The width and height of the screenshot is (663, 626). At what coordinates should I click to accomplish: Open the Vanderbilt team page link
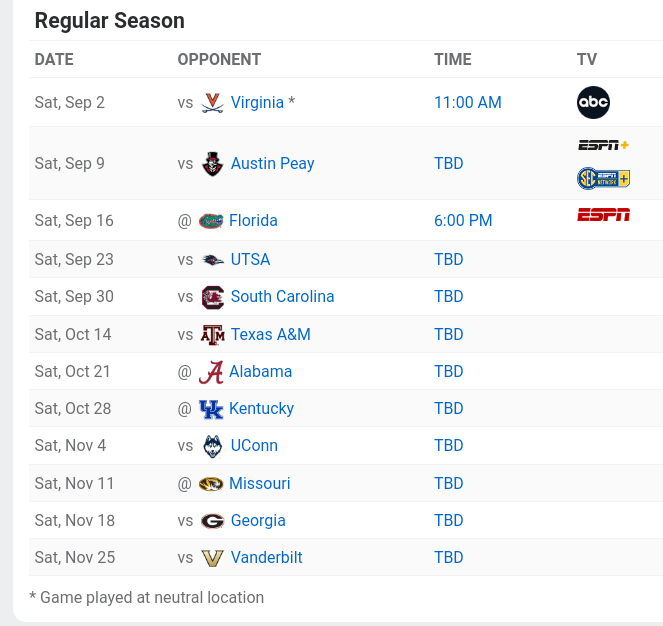pyautogui.click(x=266, y=557)
